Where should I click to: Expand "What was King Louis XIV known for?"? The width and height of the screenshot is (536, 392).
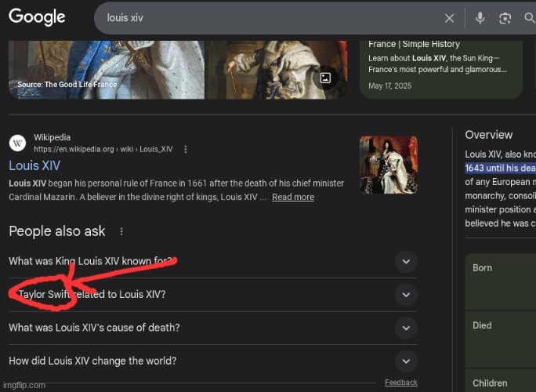click(405, 262)
